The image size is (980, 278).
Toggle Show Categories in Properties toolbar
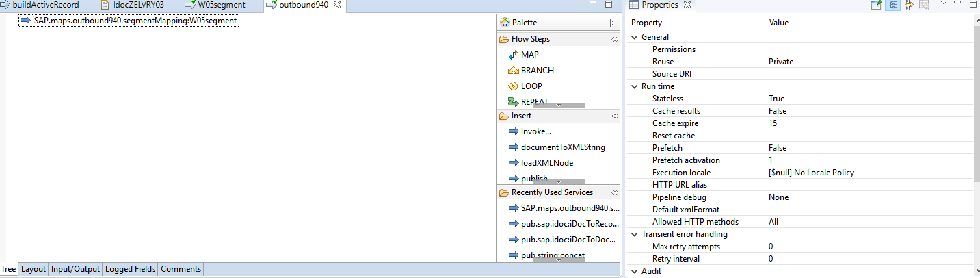[892, 5]
